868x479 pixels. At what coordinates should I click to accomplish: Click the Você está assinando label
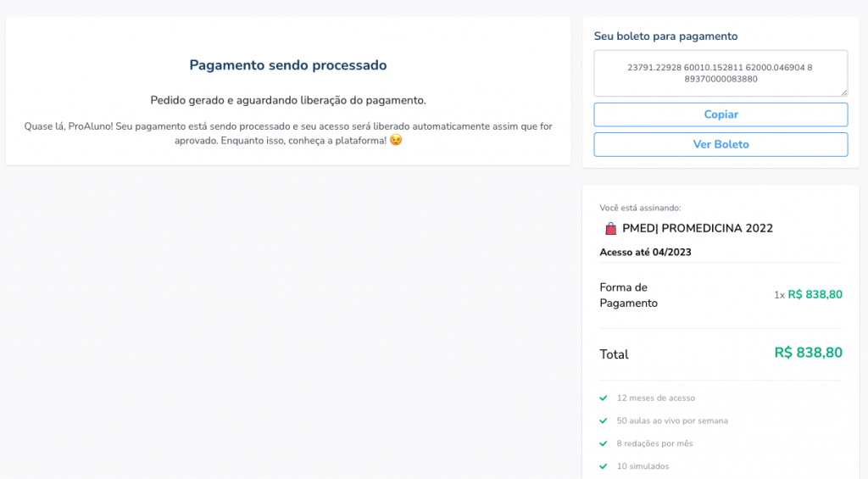[x=640, y=208]
